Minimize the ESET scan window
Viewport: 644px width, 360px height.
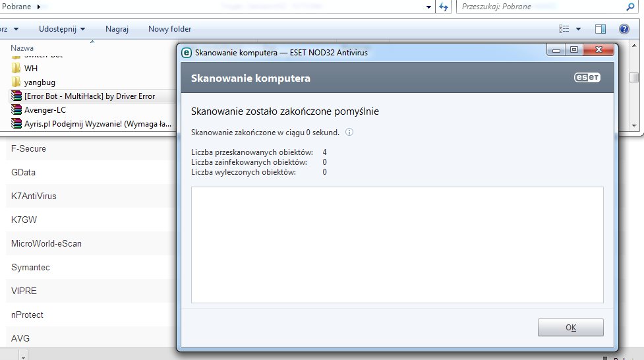coord(556,49)
